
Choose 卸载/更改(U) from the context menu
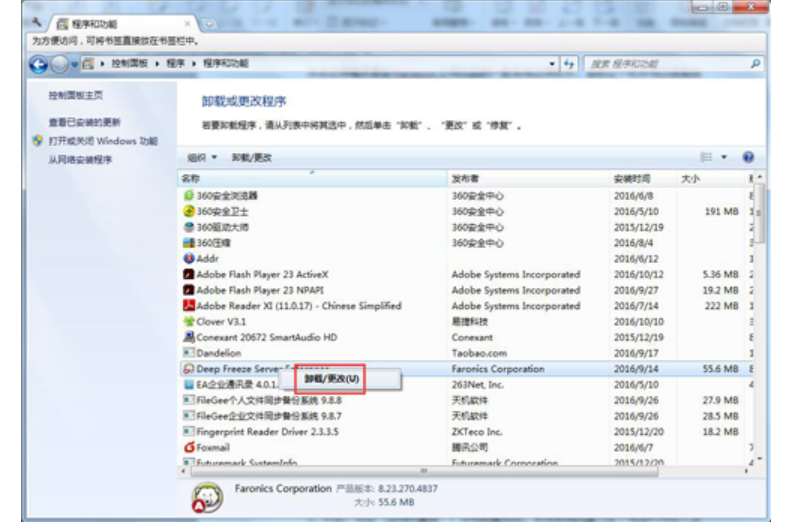pyautogui.click(x=331, y=379)
